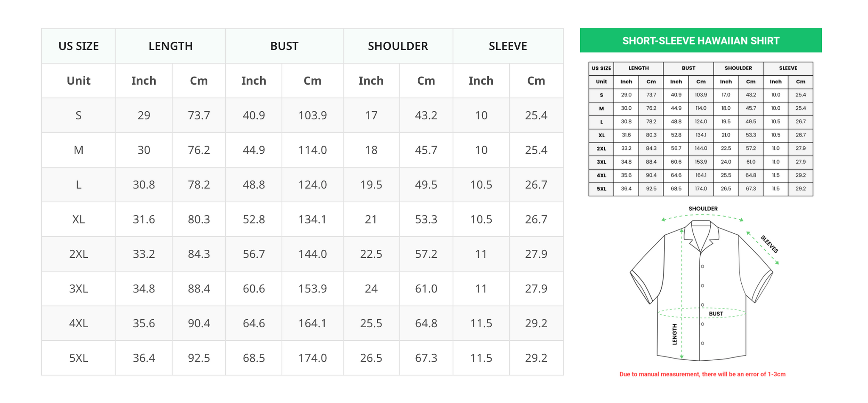This screenshot has height=403, width=868.
Task: Click the 2XL shoulder value 22.5 inch
Action: click(371, 254)
